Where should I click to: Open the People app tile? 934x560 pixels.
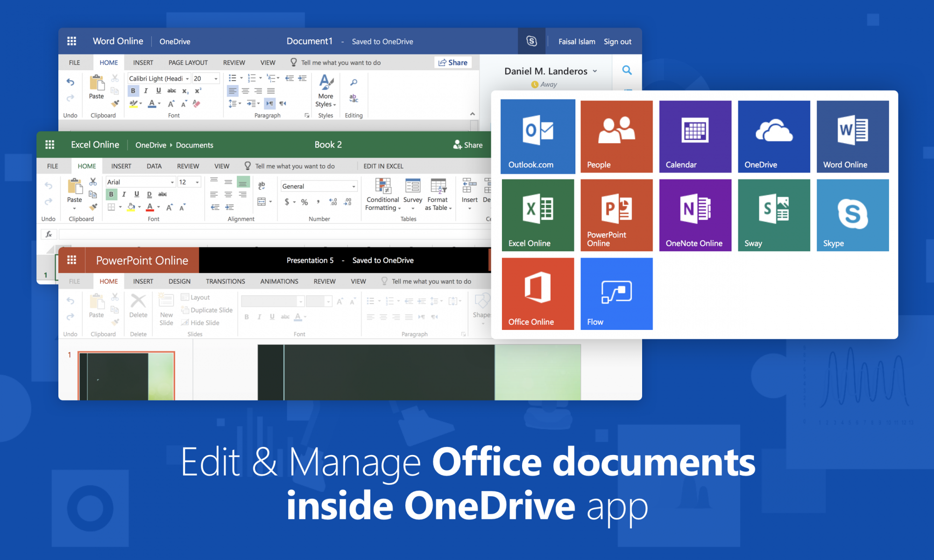pos(616,136)
